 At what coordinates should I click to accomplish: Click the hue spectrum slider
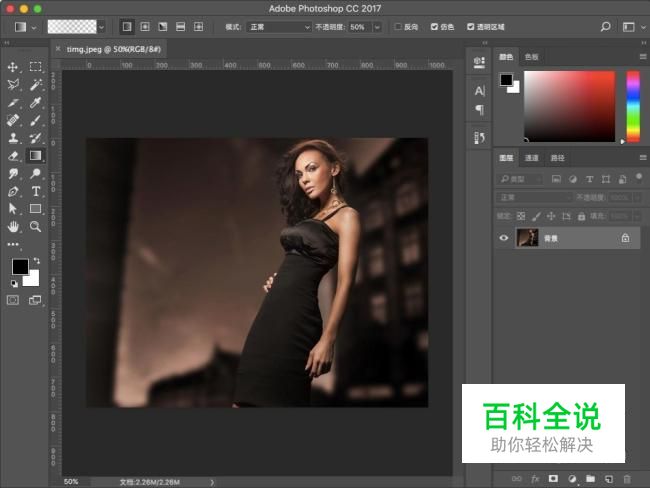tap(633, 106)
